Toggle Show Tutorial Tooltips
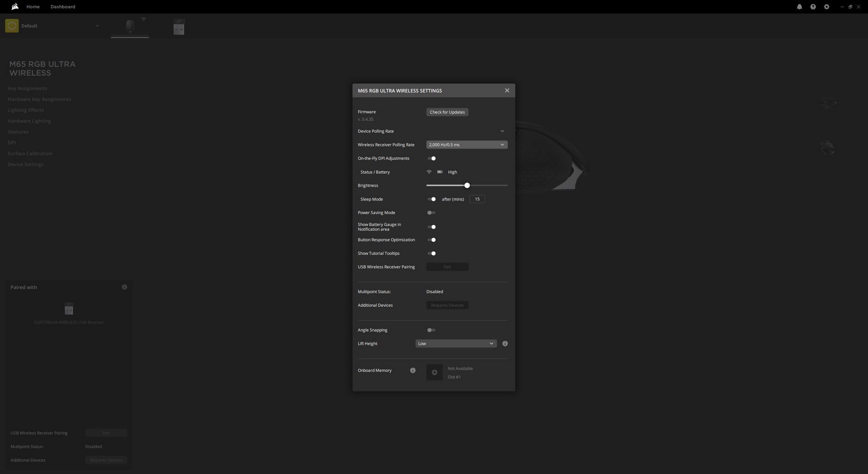Image resolution: width=868 pixels, height=474 pixels. point(432,253)
